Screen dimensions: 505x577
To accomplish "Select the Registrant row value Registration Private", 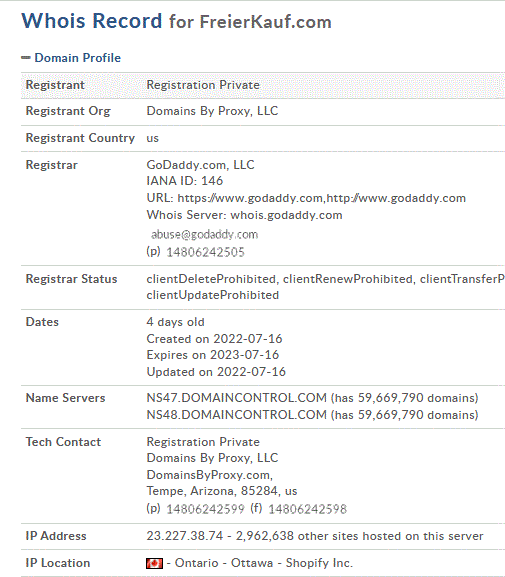I will pyautogui.click(x=203, y=85).
